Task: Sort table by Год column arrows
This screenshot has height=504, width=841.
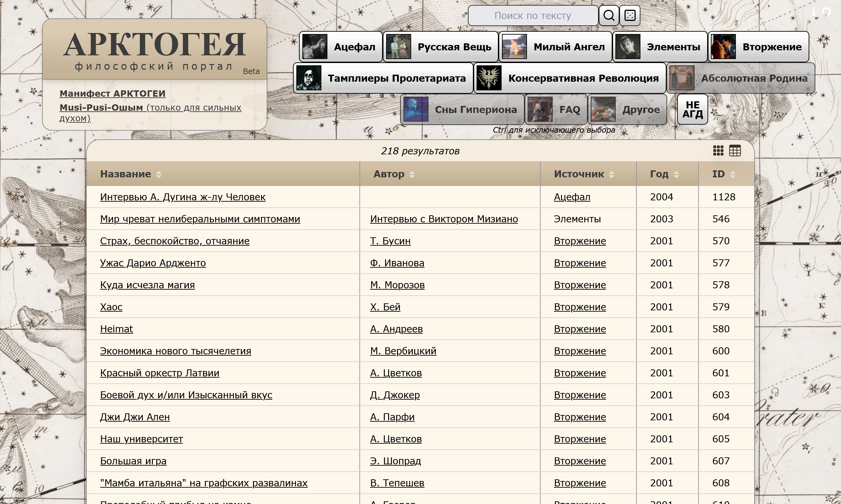Action: 676,175
